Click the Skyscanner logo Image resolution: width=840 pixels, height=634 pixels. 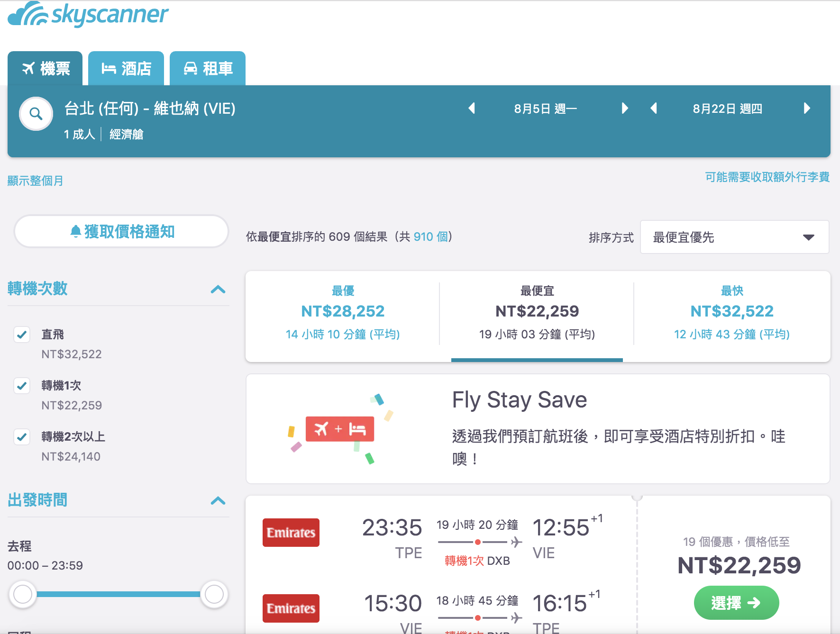click(x=88, y=14)
